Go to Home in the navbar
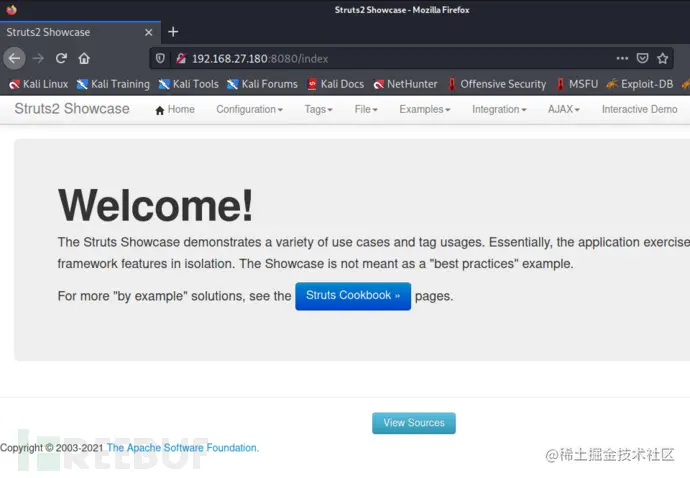The height and width of the screenshot is (478, 690). 175,110
